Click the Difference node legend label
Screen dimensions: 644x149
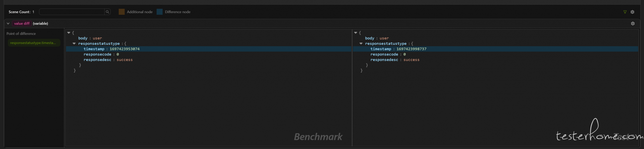(x=177, y=12)
